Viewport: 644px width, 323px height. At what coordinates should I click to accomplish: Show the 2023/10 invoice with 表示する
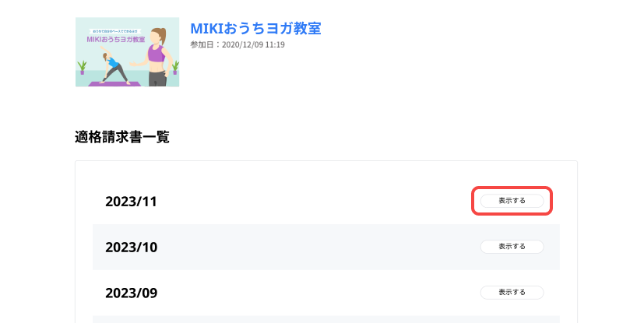512,247
